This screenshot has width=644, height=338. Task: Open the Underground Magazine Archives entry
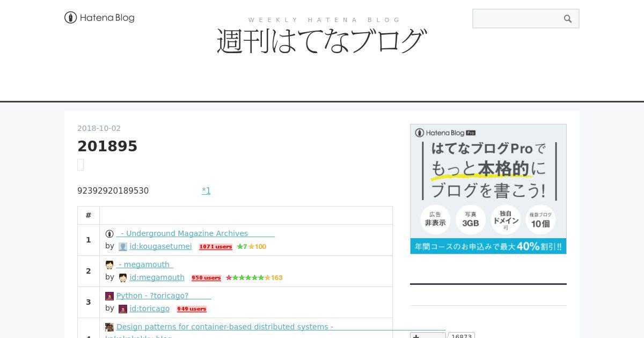(195, 233)
